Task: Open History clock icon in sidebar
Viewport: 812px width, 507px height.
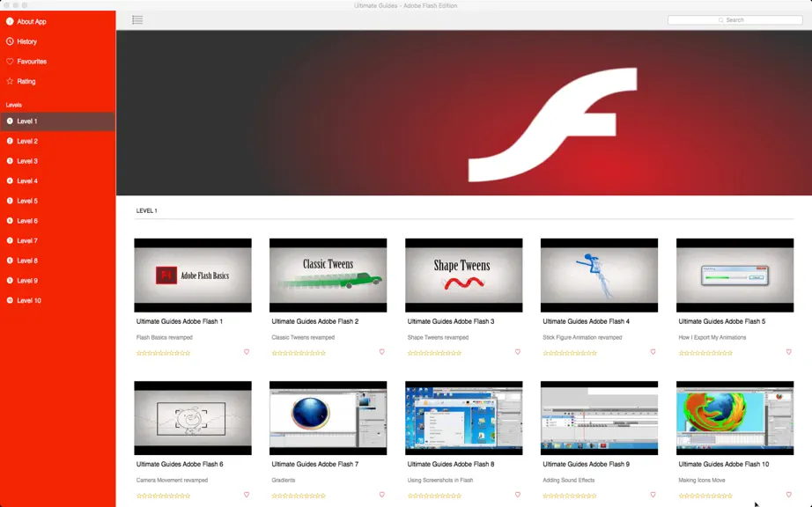Action: [10, 41]
